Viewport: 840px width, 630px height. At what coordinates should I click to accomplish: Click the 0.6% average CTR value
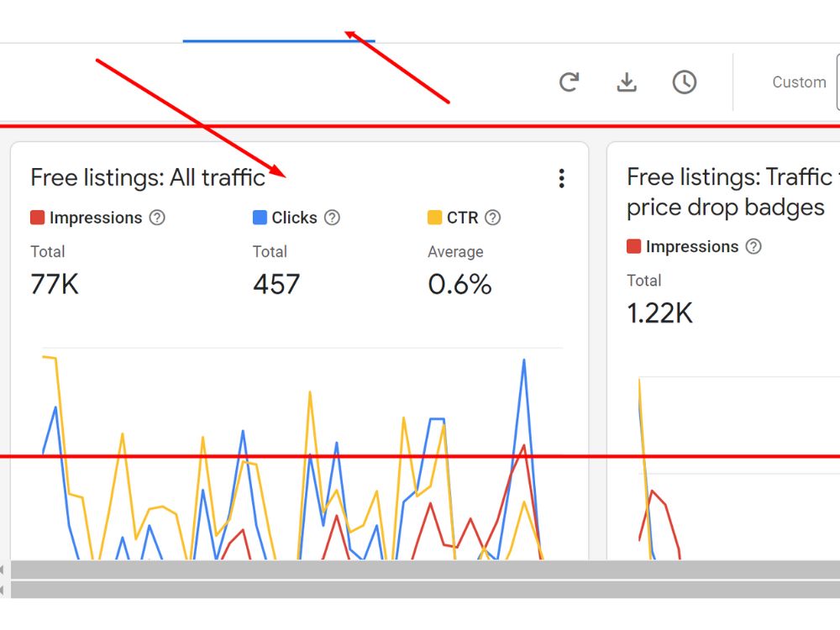(x=459, y=284)
